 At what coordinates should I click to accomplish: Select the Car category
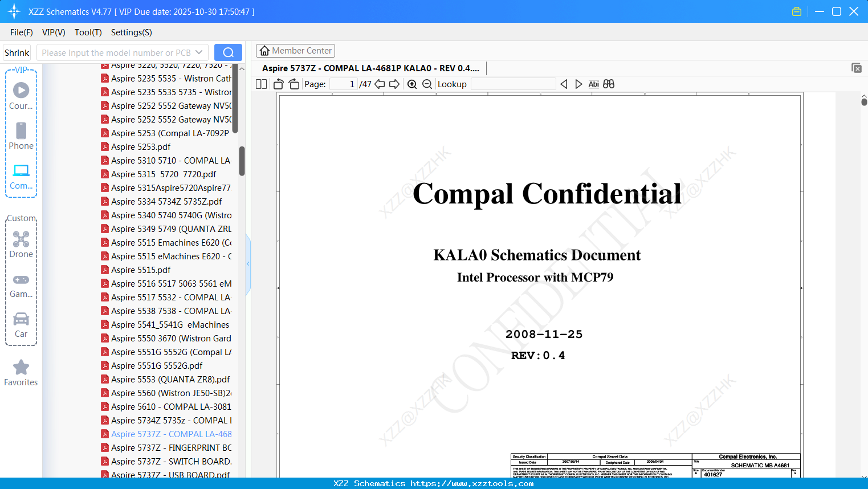(21, 325)
